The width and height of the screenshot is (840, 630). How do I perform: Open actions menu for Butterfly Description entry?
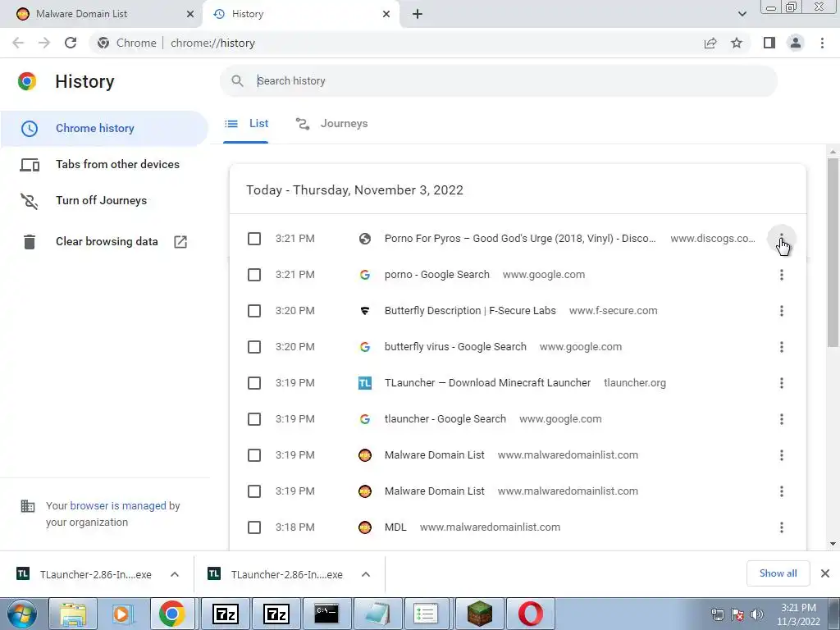[x=782, y=311]
